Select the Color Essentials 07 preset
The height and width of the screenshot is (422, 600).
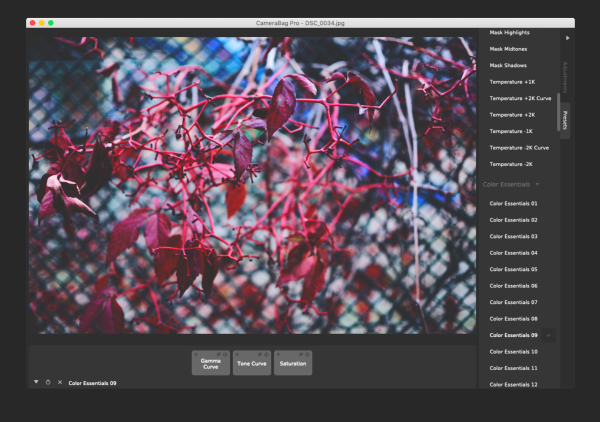(x=513, y=302)
